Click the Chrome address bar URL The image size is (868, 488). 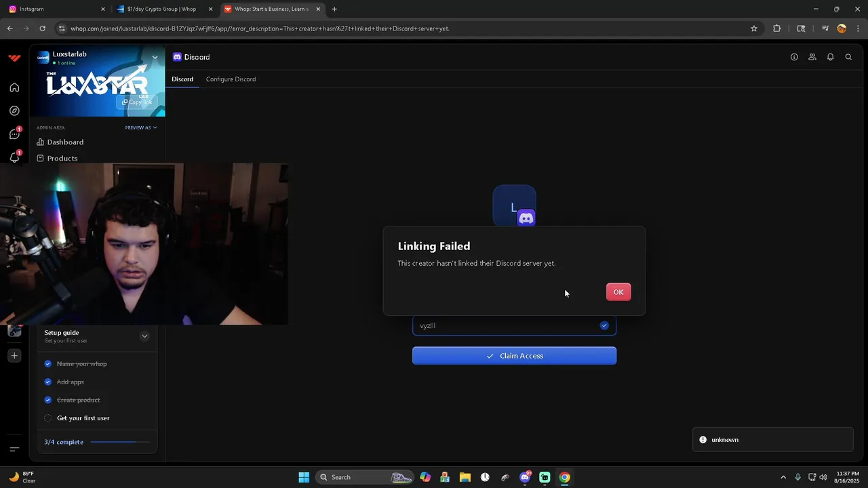[x=260, y=28]
